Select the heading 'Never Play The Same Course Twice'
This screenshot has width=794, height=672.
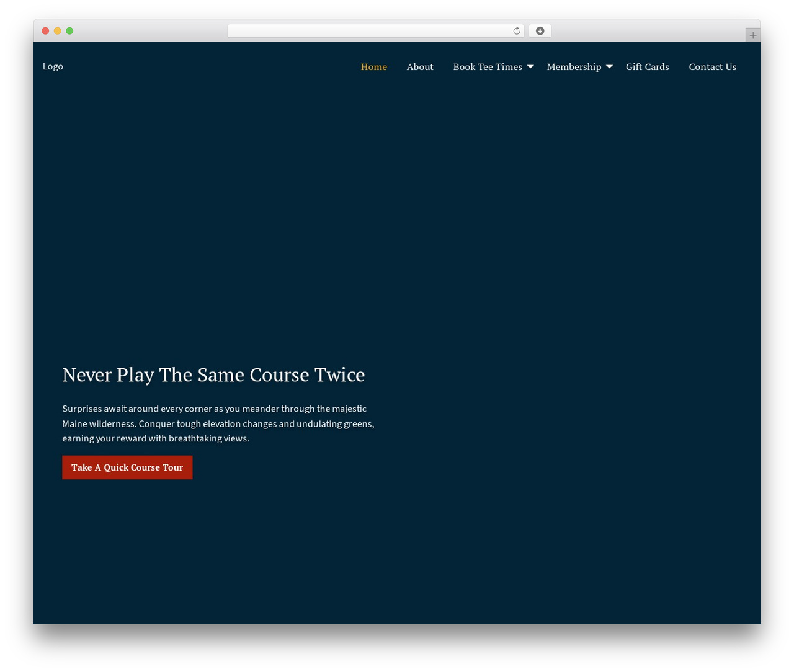(x=213, y=375)
